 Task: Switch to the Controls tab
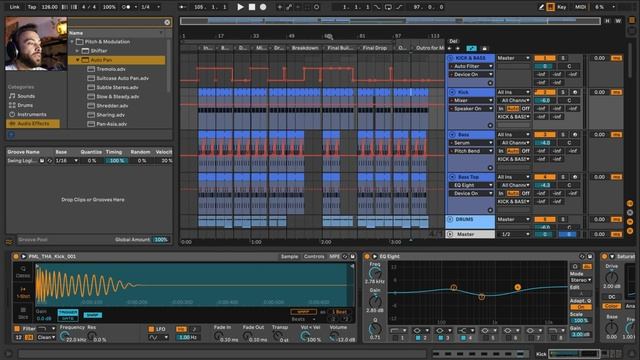pyautogui.click(x=314, y=256)
